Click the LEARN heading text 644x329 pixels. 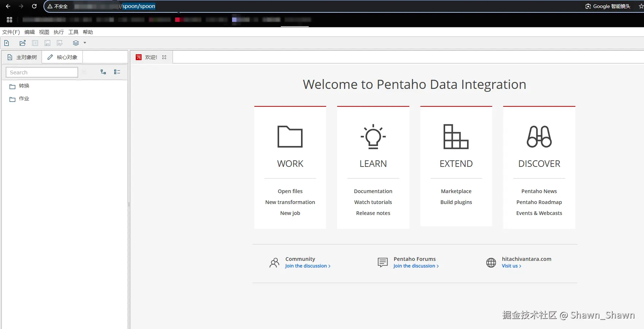(x=373, y=164)
